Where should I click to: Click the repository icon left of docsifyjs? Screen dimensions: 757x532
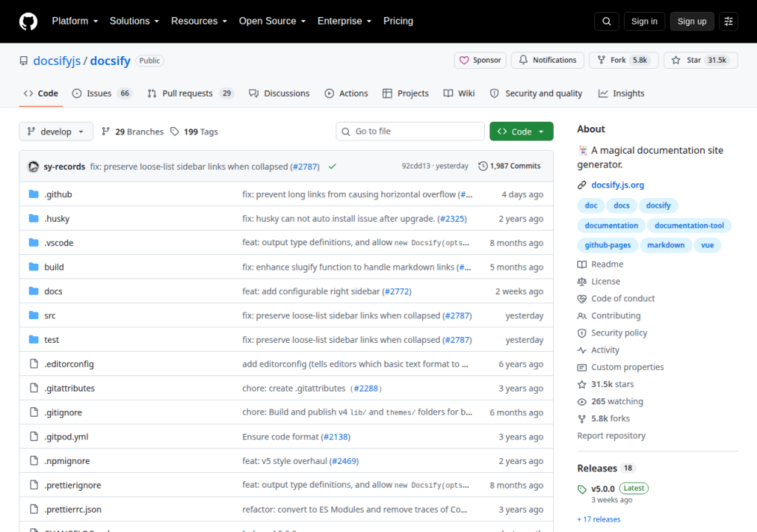tap(24, 61)
